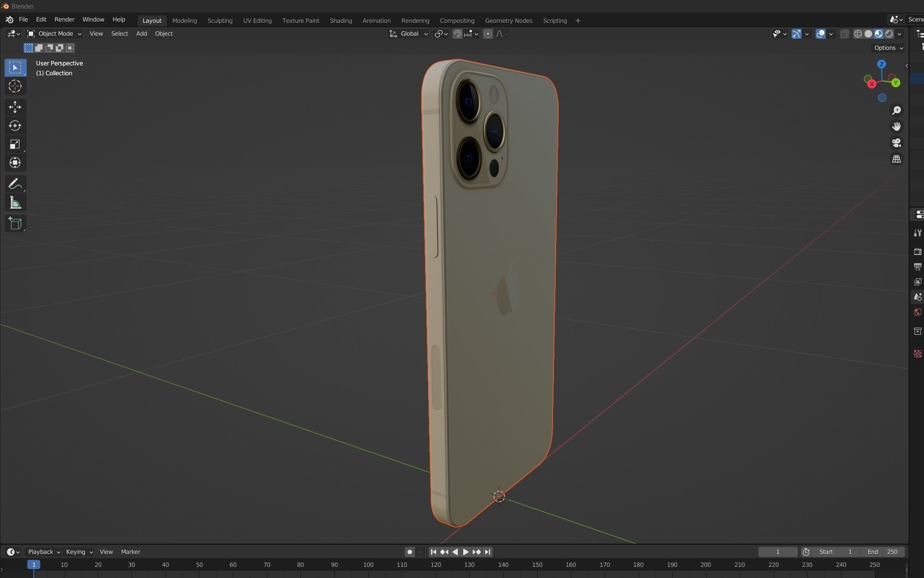Toggle viewport gizmos visibility
Screen dimensions: 924x578
pos(796,34)
